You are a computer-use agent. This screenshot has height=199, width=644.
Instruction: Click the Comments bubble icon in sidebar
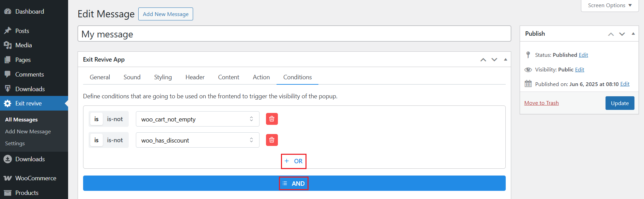[x=7, y=74]
